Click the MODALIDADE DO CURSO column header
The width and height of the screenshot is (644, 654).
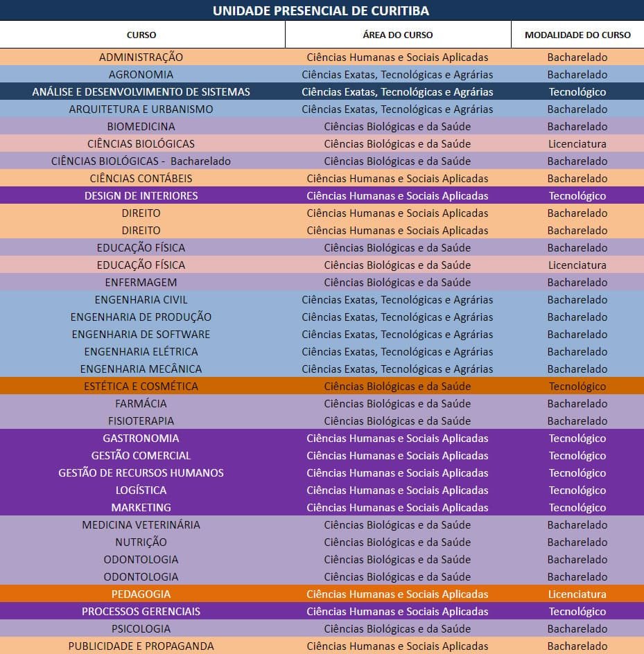(x=577, y=35)
